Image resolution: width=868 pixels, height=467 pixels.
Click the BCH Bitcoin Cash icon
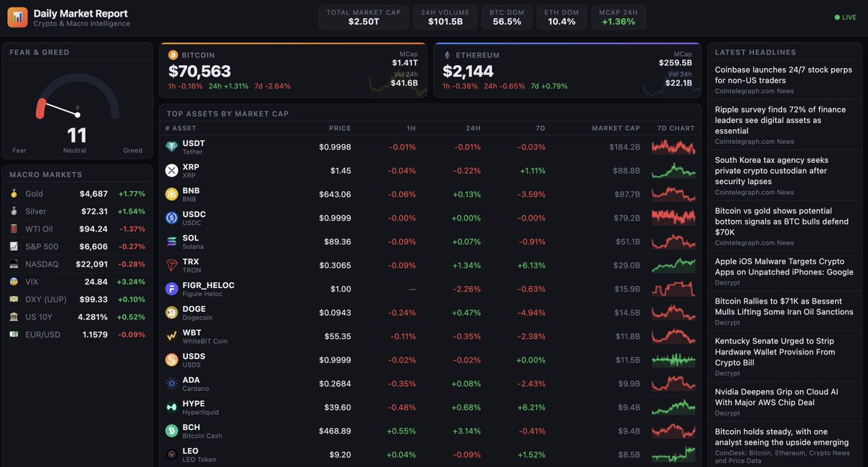click(171, 431)
